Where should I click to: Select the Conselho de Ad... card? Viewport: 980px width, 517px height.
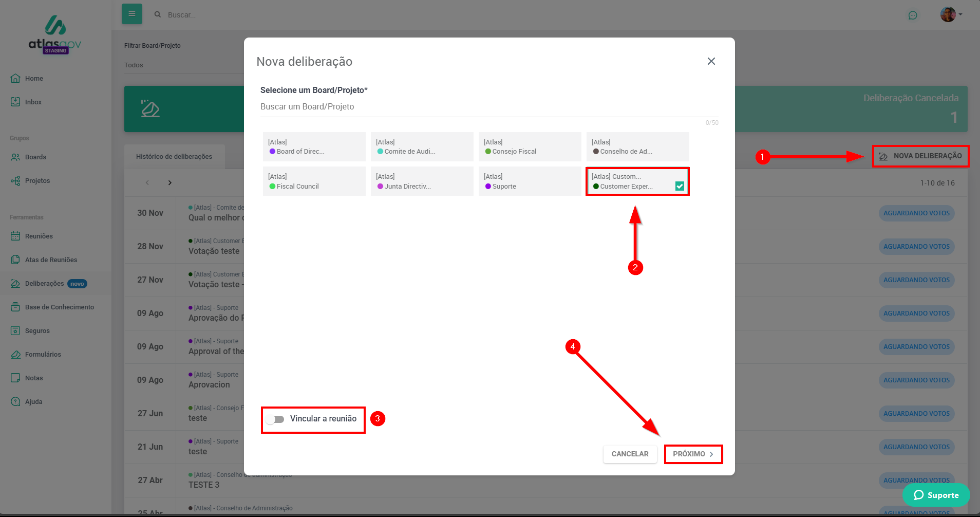[x=638, y=147]
